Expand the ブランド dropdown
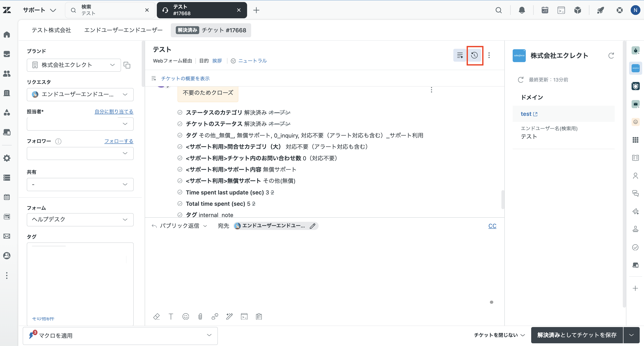The width and height of the screenshot is (644, 346). click(x=74, y=65)
